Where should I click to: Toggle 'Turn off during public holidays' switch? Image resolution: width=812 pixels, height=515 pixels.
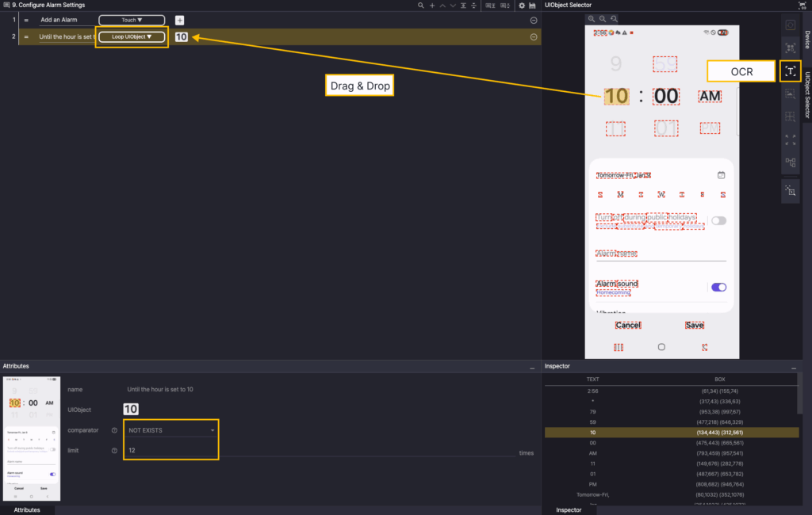point(718,220)
